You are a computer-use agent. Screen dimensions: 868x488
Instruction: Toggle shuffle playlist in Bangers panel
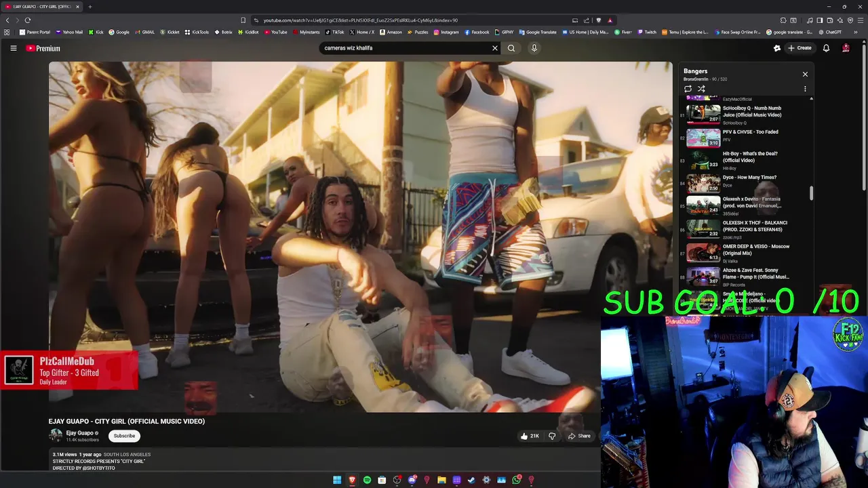(701, 89)
